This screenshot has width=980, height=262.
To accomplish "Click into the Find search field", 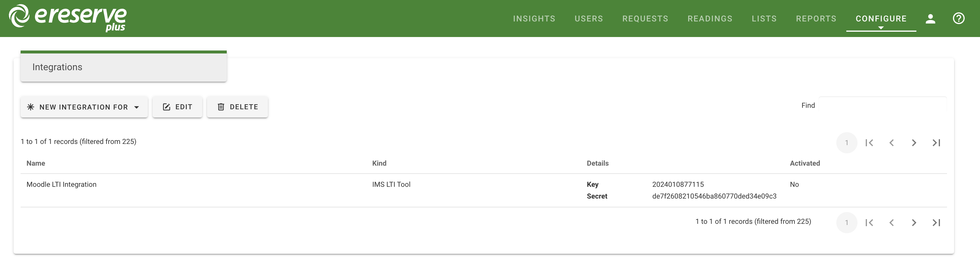I will [882, 105].
